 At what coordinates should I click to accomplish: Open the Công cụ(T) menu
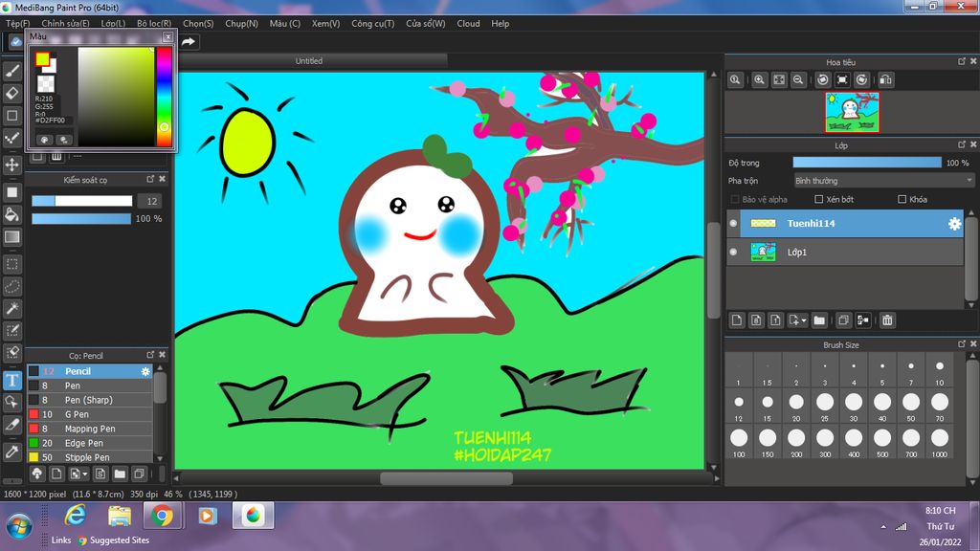372,24
